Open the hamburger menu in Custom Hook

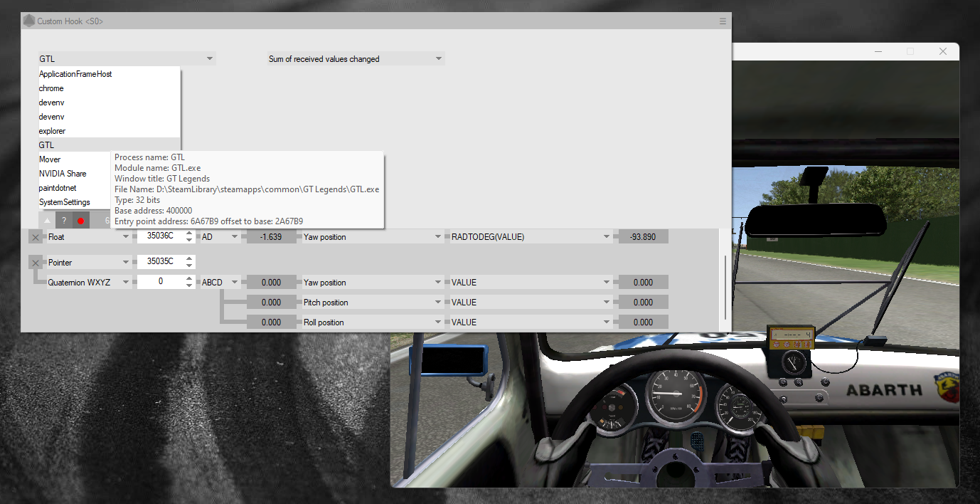(x=723, y=21)
